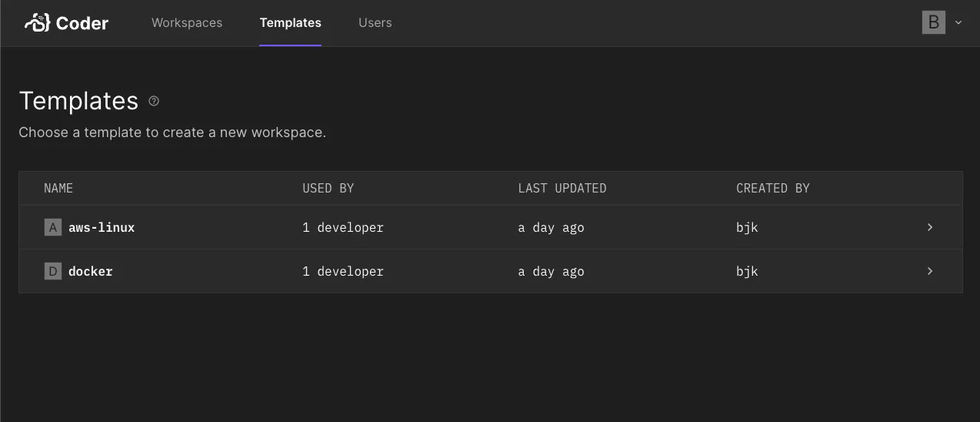Open the aws-linux template
This screenshot has width=980, height=422.
(102, 228)
